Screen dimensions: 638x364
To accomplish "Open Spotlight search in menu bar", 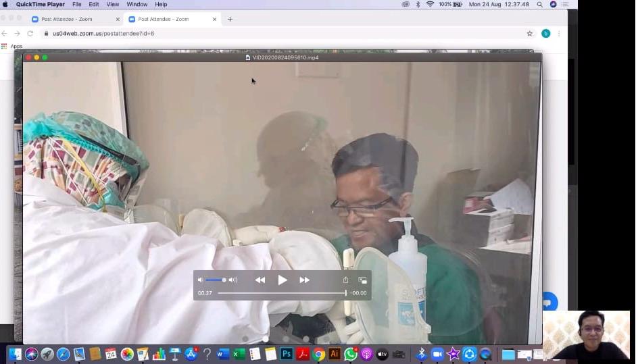I will [539, 4].
